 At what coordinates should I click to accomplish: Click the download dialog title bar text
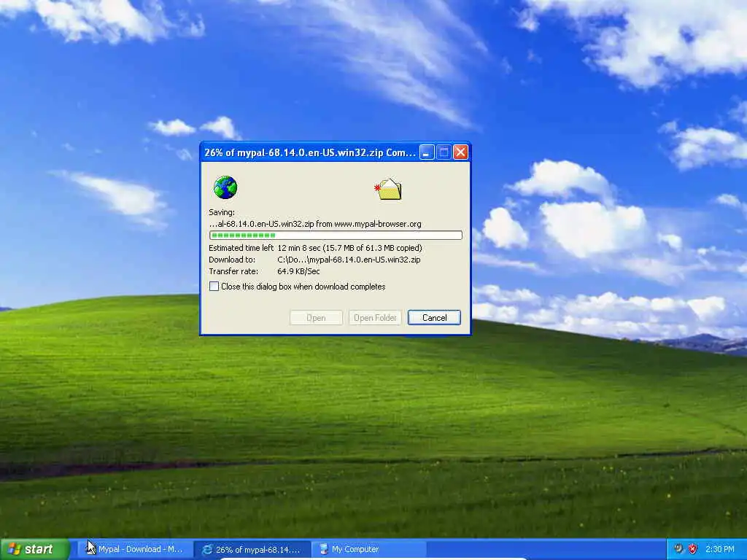click(309, 153)
